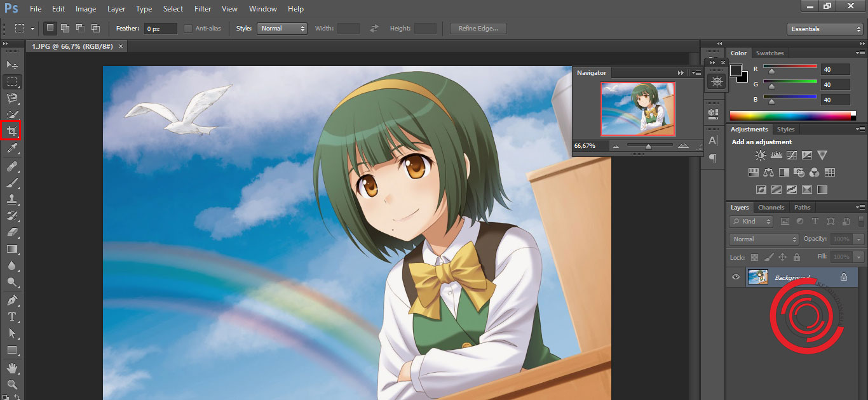868x400 pixels.
Task: Open the Essentials workspace dropdown
Action: (824, 29)
